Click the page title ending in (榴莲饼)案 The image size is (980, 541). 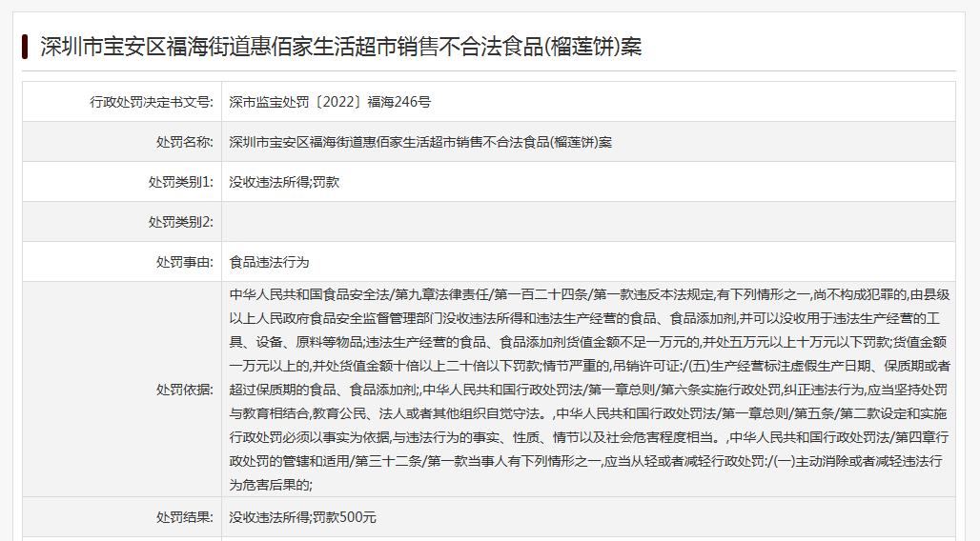340,46
